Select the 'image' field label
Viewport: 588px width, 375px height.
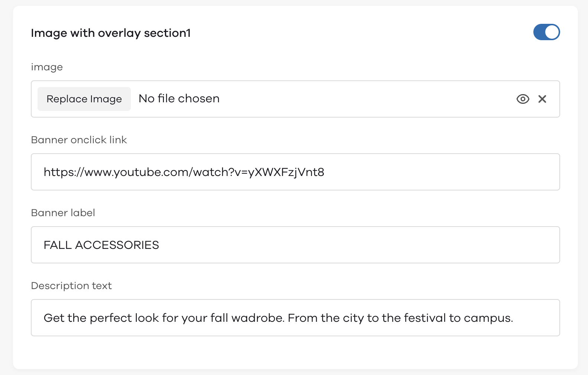click(x=47, y=67)
